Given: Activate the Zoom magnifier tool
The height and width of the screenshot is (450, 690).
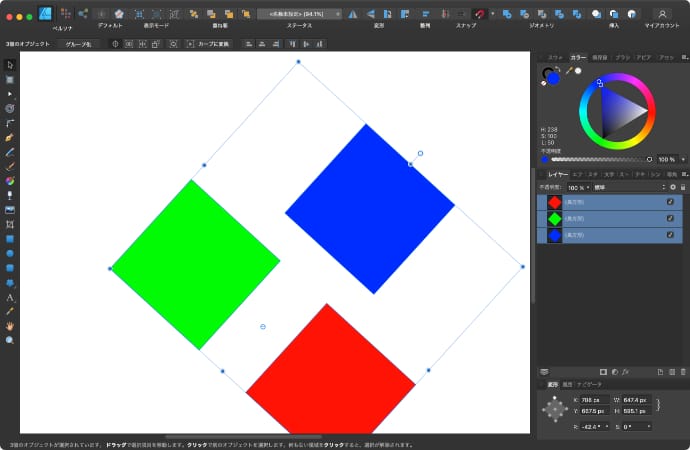Looking at the screenshot, I should coord(10,340).
